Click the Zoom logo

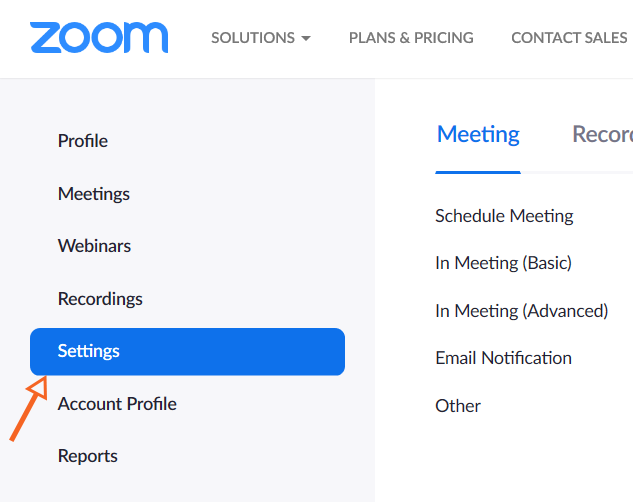click(x=99, y=38)
